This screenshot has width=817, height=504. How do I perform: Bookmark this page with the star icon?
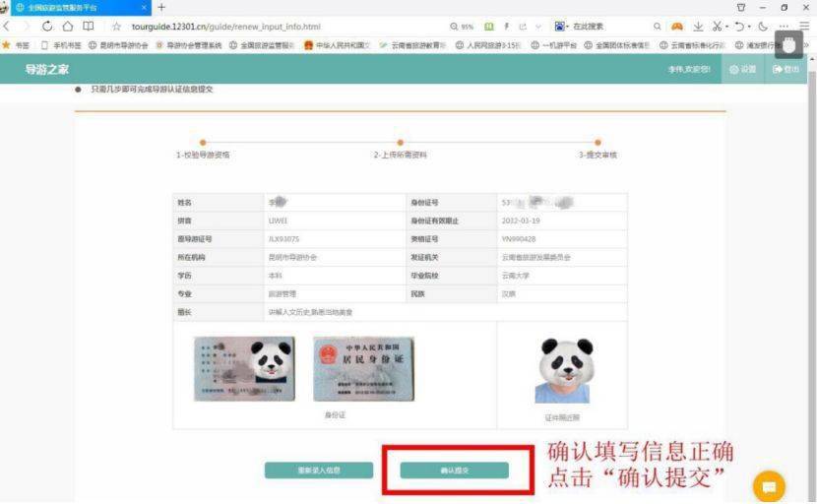117,27
